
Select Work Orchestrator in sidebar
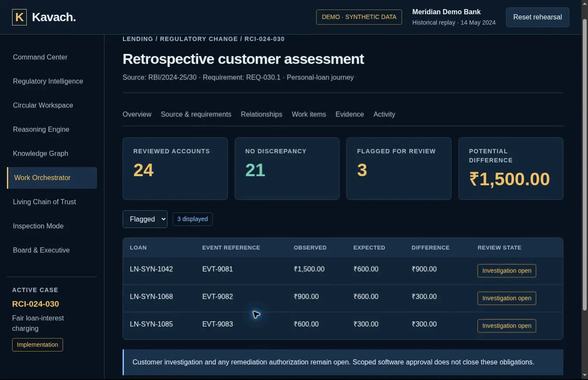click(x=52, y=178)
